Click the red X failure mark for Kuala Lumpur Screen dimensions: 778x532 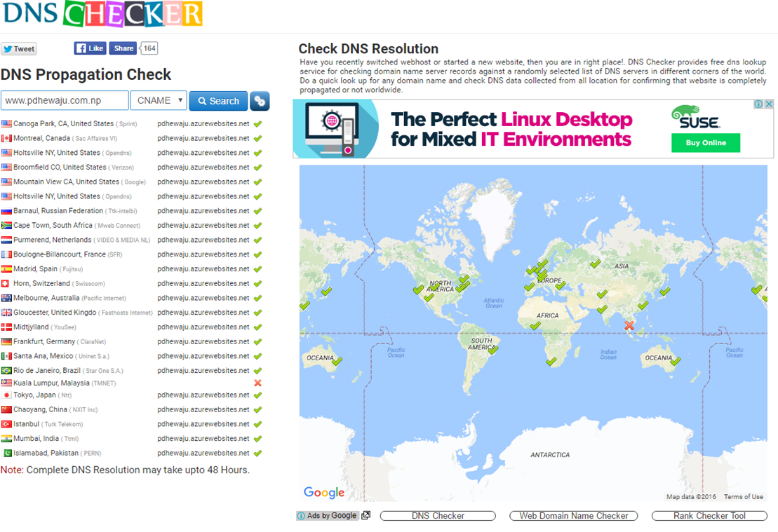pyautogui.click(x=257, y=383)
